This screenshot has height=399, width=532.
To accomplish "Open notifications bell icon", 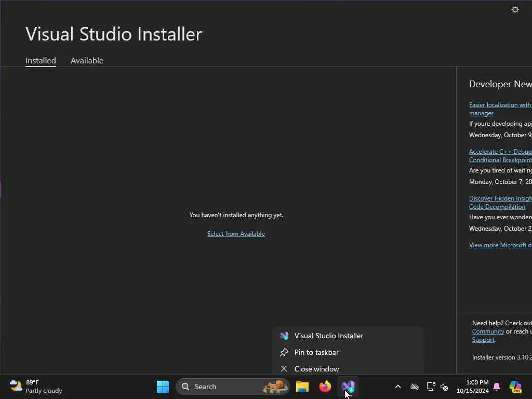I will pyautogui.click(x=497, y=387).
